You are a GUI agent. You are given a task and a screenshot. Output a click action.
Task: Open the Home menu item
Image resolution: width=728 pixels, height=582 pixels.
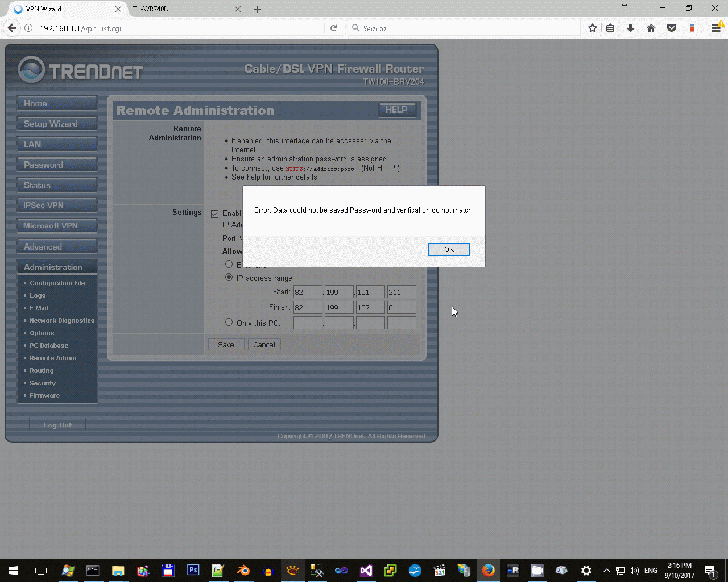click(x=57, y=103)
